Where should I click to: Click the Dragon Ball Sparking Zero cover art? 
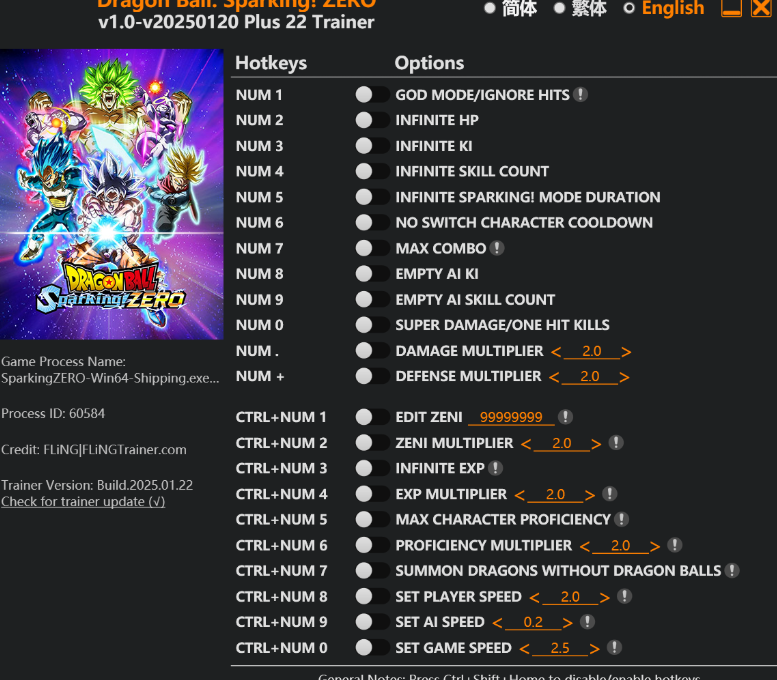[x=111, y=194]
